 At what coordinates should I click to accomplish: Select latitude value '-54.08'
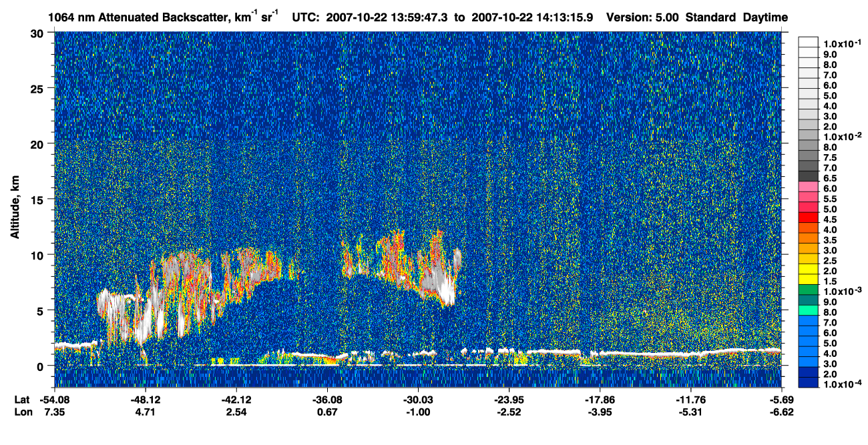tap(54, 400)
